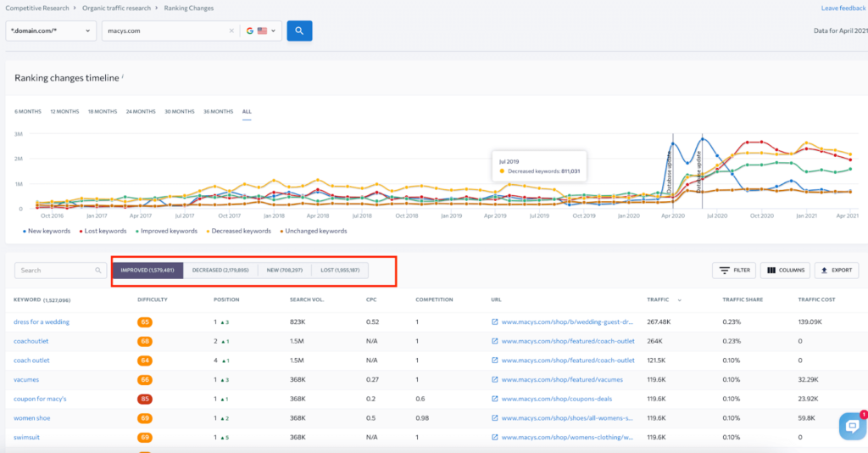This screenshot has width=868, height=453.
Task: Toggle New keywords legend series
Action: [x=47, y=231]
